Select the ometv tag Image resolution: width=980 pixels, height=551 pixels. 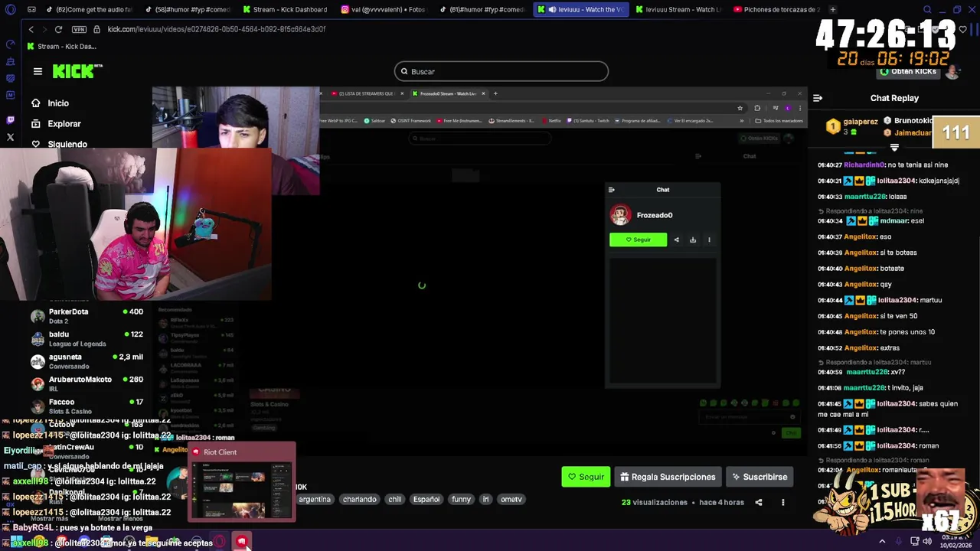(511, 499)
